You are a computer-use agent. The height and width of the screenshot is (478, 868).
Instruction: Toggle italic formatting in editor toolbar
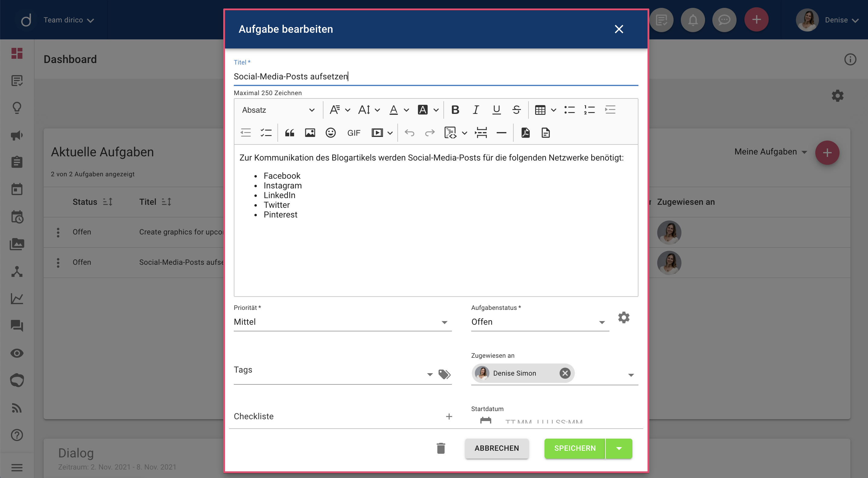tap(476, 110)
